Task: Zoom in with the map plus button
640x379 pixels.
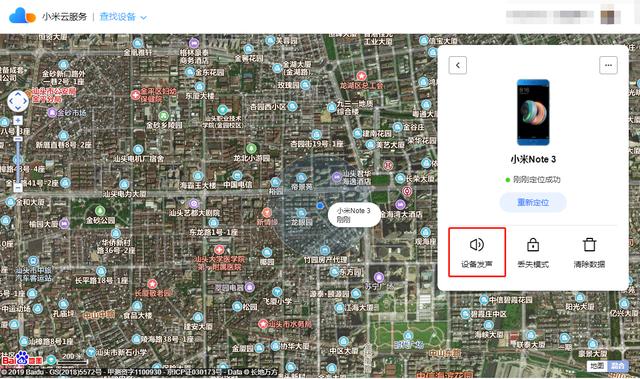Action: click(18, 120)
